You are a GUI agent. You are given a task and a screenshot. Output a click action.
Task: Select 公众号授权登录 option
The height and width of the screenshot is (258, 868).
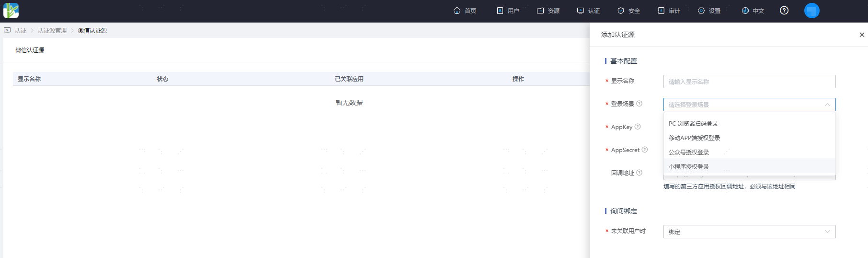tap(749, 152)
